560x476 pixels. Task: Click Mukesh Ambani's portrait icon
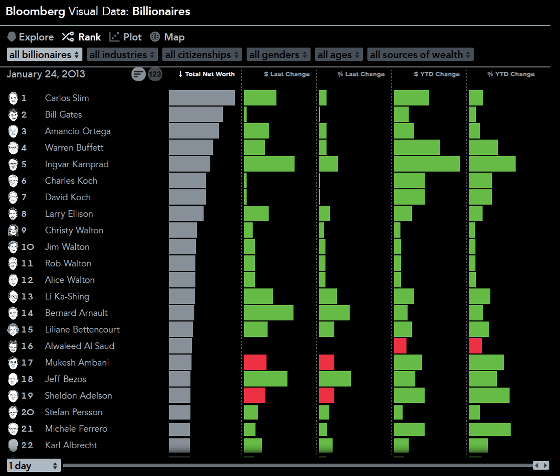pos(13,362)
